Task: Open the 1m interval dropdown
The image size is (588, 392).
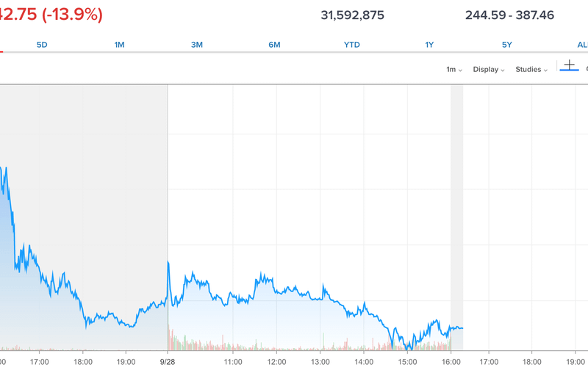Action: tap(454, 70)
